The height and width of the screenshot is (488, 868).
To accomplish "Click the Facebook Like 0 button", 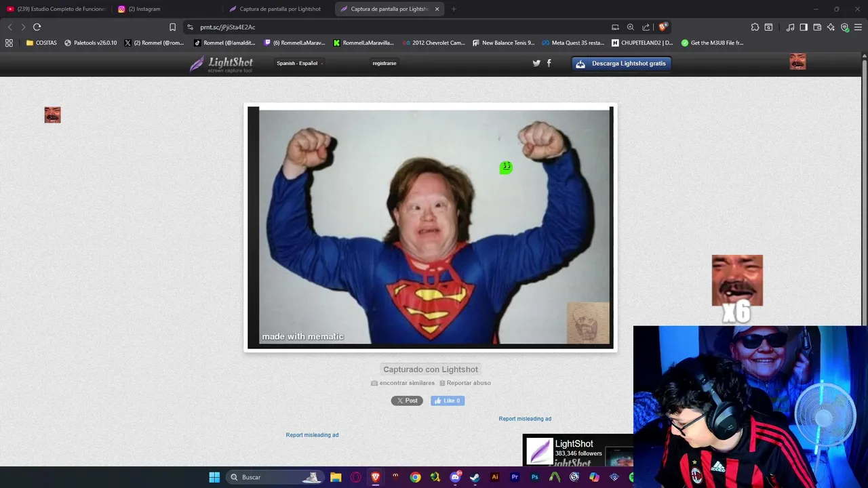I will 448,401.
